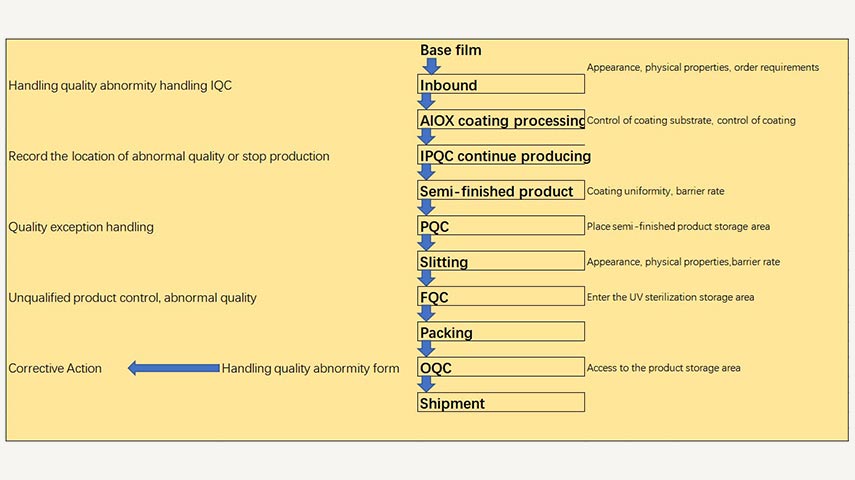This screenshot has height=480, width=855.
Task: Click the left-pointing arrow beside Corrective Action
Action: pyautogui.click(x=173, y=368)
